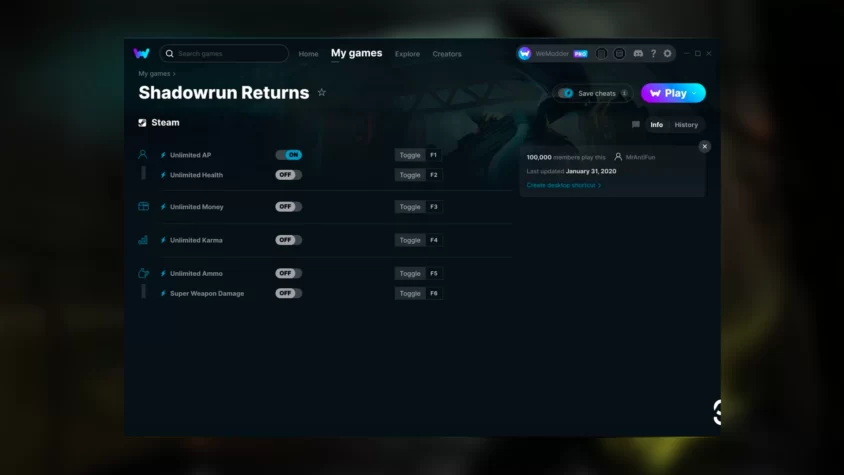Image resolution: width=844 pixels, height=475 pixels.
Task: Click the F5 hotkey box
Action: click(x=434, y=274)
